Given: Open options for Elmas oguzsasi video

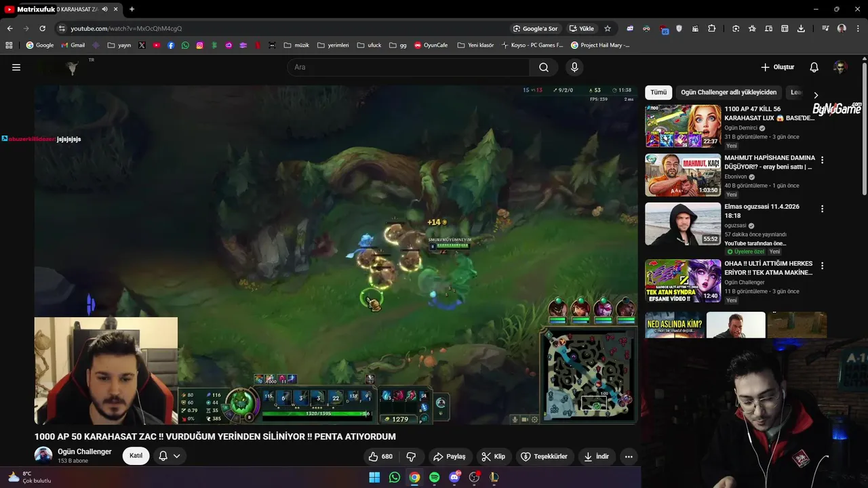Looking at the screenshot, I should 822,209.
